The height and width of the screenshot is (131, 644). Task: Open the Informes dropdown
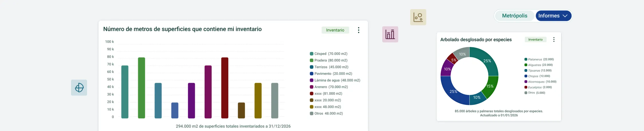click(553, 16)
